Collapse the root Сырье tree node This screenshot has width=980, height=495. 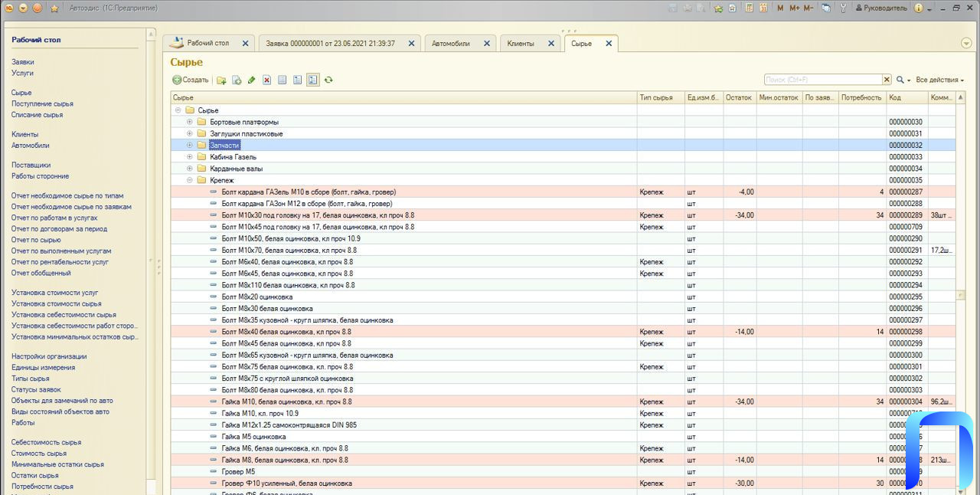[178, 110]
